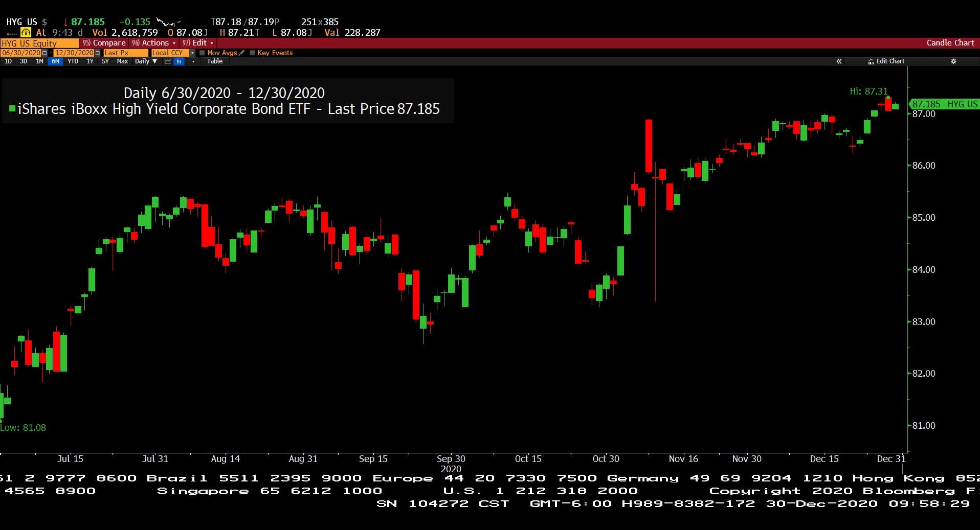Click the Hi: 87.31 chart label
980x530 pixels.
pyautogui.click(x=868, y=91)
